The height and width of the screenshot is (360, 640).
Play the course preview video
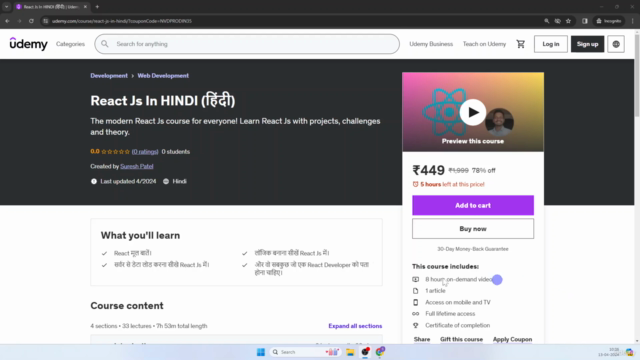473,112
